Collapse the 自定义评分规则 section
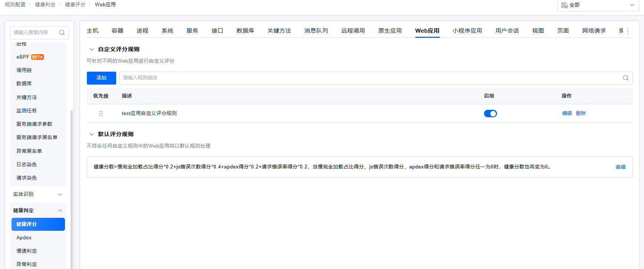Image resolution: width=644 pixels, height=269 pixels. [92, 49]
